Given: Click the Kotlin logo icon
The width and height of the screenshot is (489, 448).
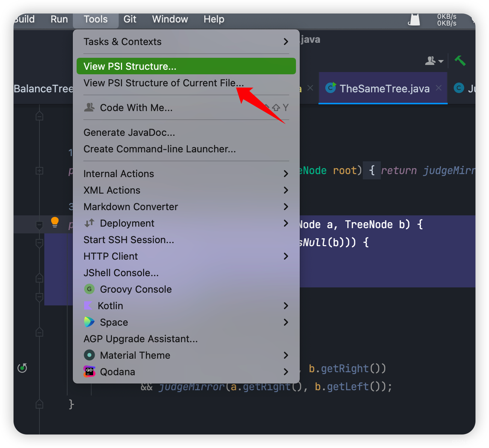Looking at the screenshot, I should tap(88, 306).
